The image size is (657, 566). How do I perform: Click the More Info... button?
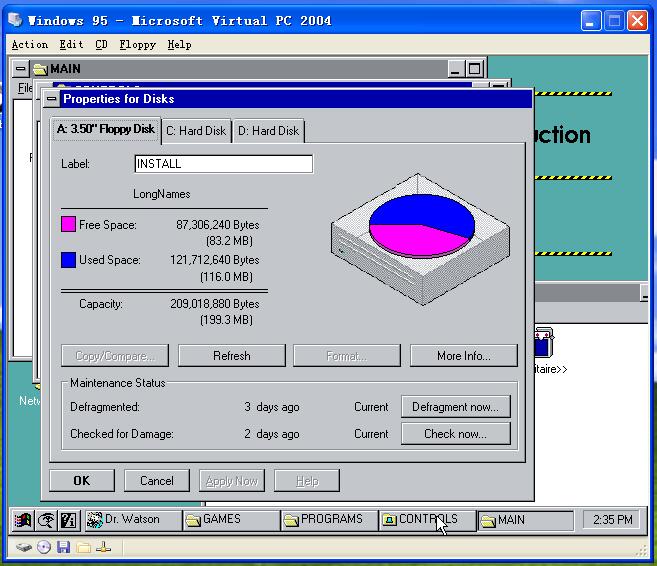(x=464, y=356)
